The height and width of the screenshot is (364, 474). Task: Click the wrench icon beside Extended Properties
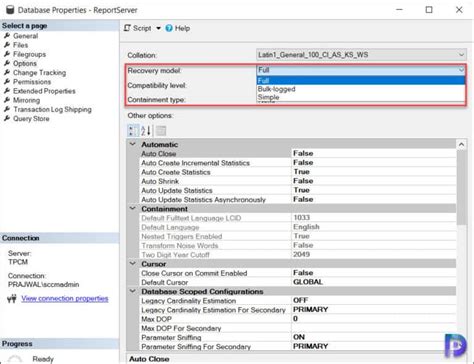pos(7,91)
